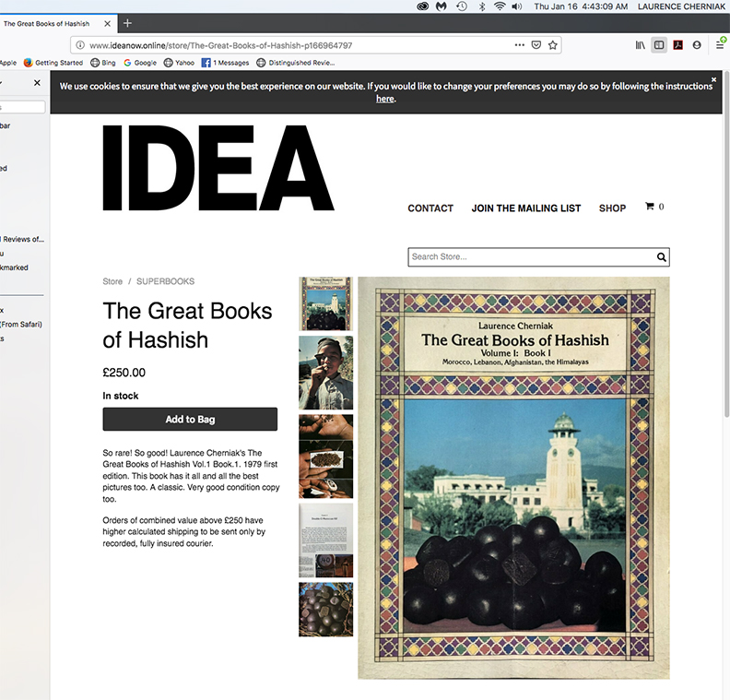
Task: Click the red PDF extension icon
Action: click(677, 45)
